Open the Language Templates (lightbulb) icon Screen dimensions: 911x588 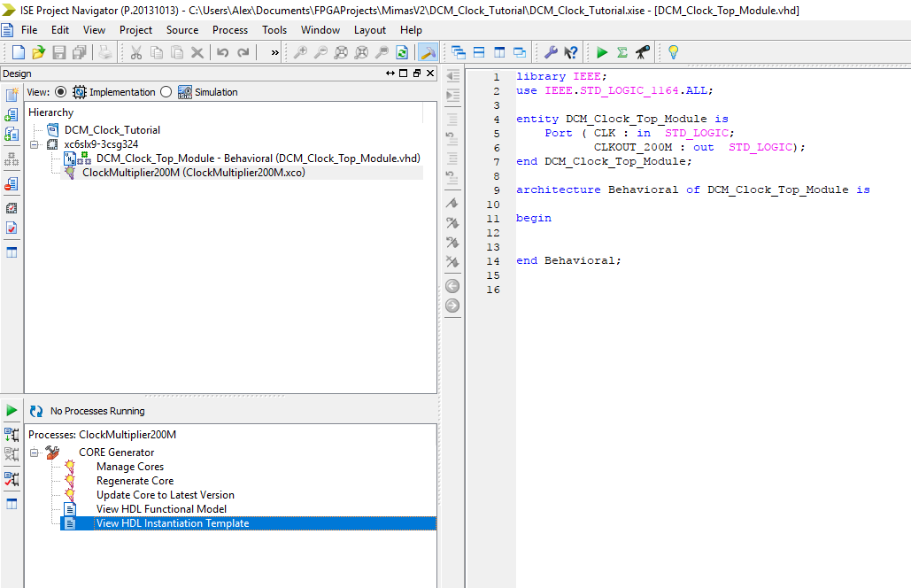click(x=671, y=52)
